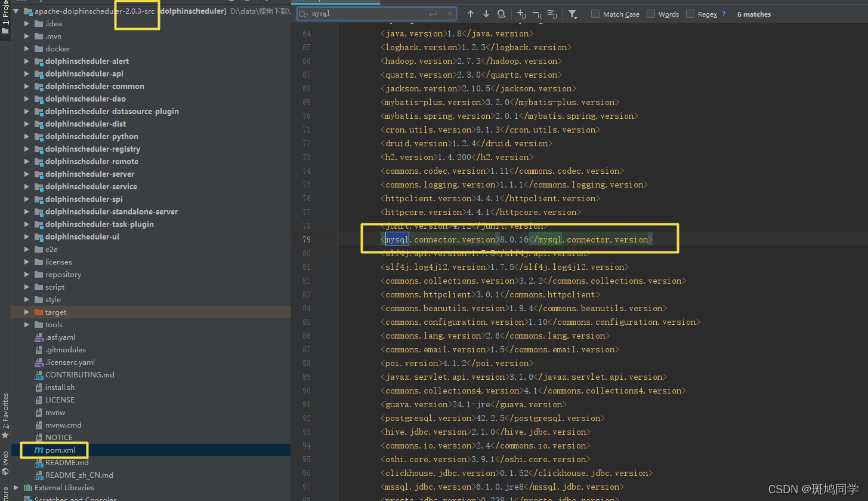868x501 pixels.
Task: Select dolphinscheduler-standalone-server module
Action: [111, 212]
